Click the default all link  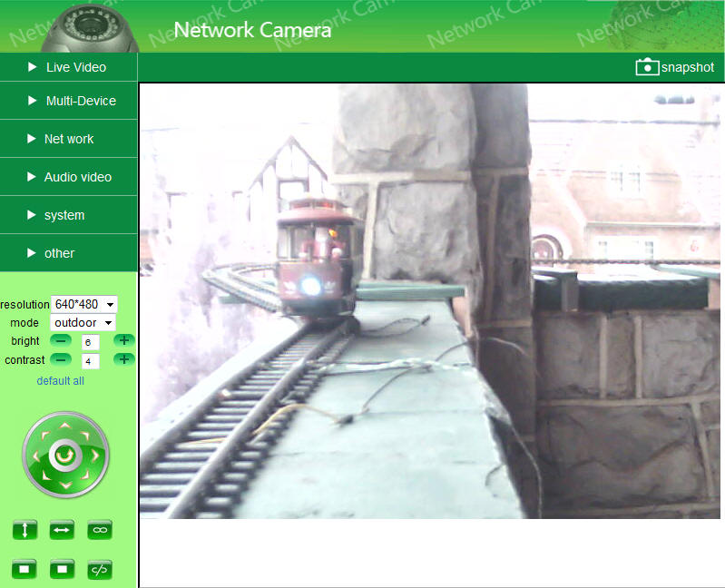point(60,381)
